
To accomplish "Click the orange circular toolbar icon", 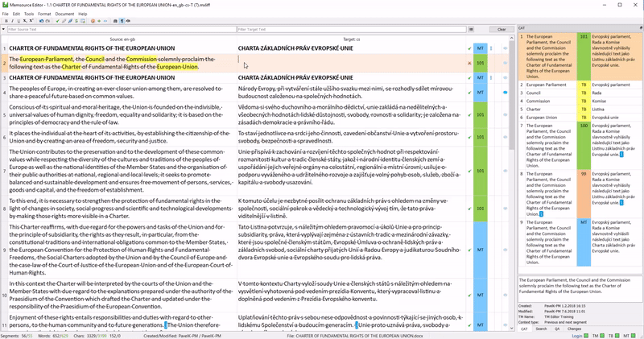I will 93,21.
